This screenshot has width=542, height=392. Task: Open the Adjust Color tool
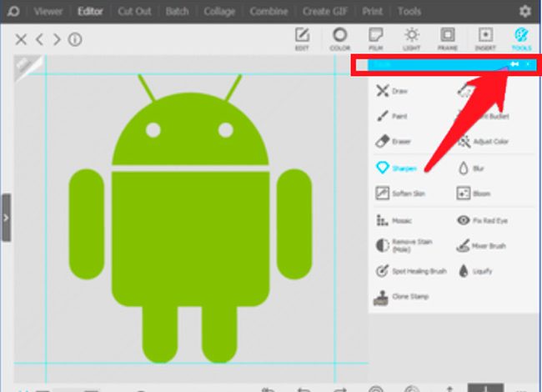click(483, 141)
